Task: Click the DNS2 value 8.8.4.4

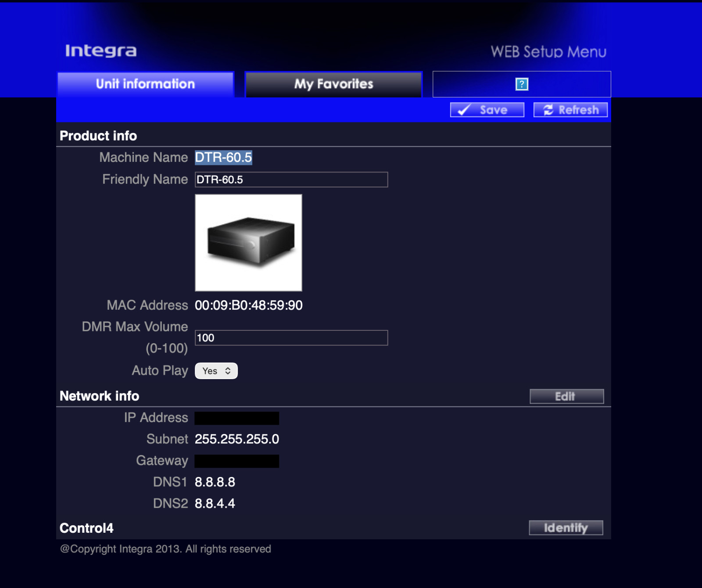Action: coord(215,503)
